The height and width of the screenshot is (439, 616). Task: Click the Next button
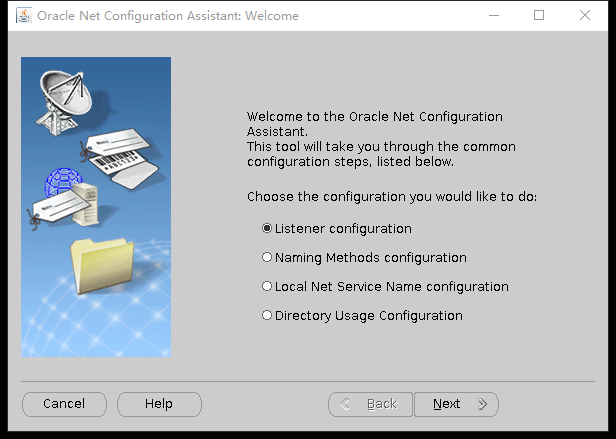coord(456,404)
